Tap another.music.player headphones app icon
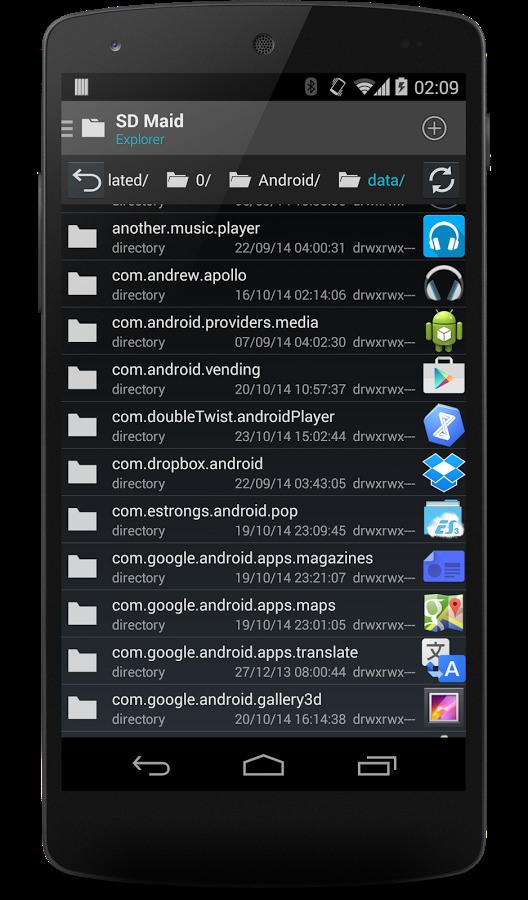This screenshot has height=900, width=528. pyautogui.click(x=444, y=236)
